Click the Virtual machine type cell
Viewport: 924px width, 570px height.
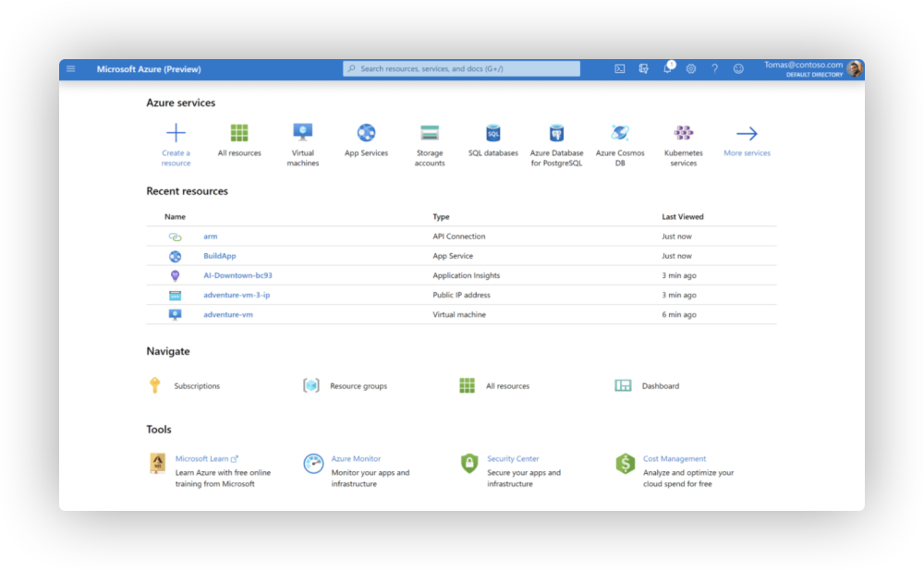(x=459, y=315)
